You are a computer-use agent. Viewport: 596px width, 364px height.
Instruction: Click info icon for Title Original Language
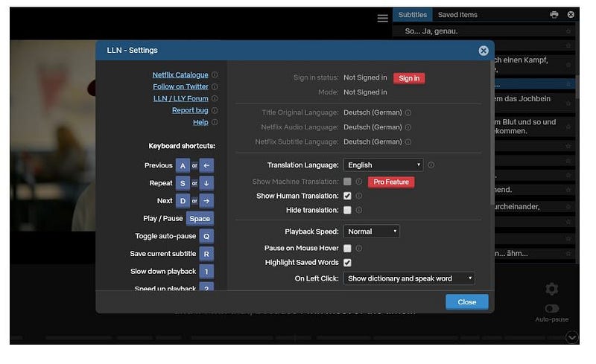point(408,113)
